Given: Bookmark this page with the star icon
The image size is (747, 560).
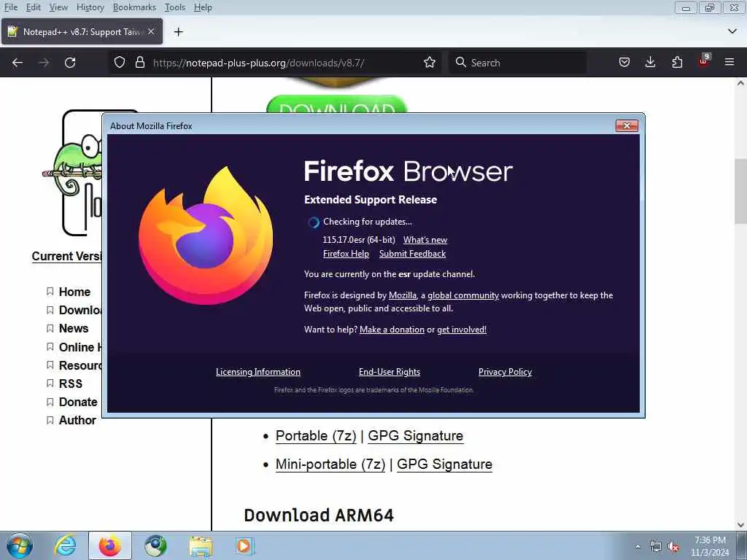Looking at the screenshot, I should coord(429,63).
